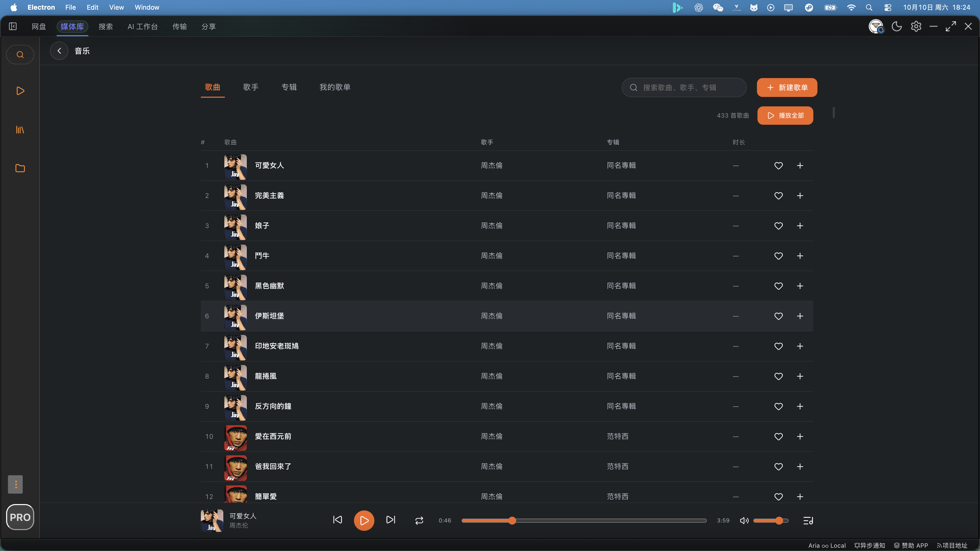980x551 pixels.
Task: Open the sidebar library books icon
Action: coord(20,130)
